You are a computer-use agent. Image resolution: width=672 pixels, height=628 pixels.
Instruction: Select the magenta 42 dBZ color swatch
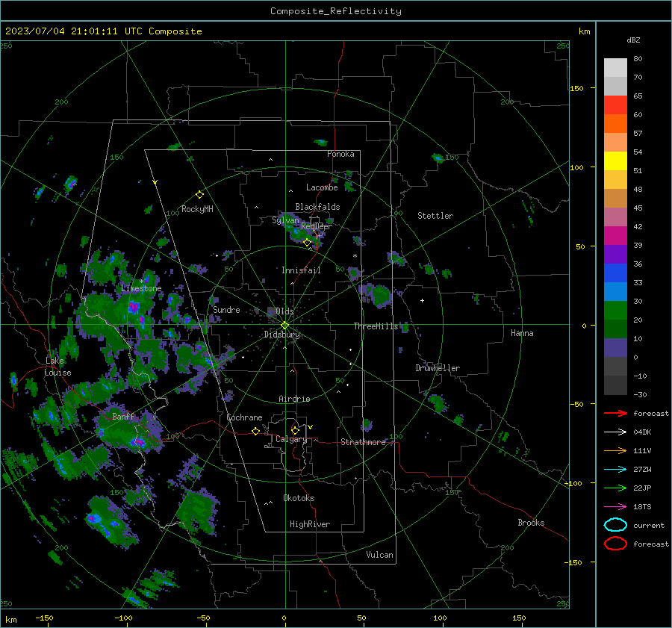(615, 236)
